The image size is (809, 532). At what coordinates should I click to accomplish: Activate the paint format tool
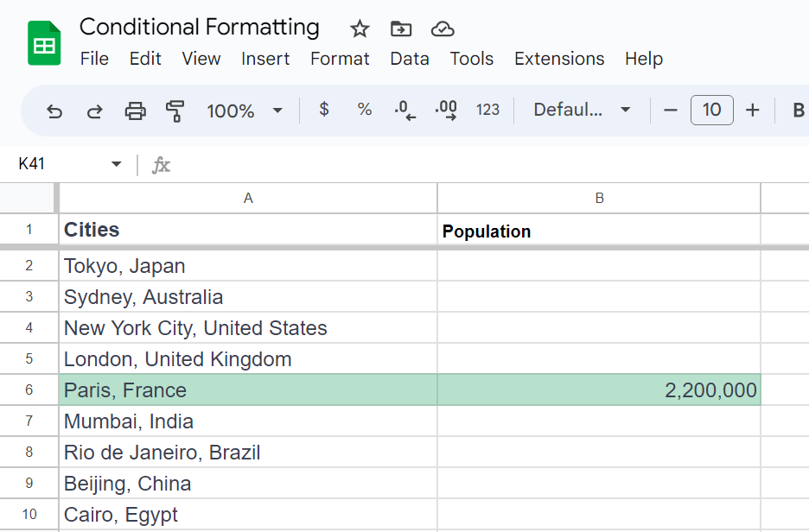(175, 111)
